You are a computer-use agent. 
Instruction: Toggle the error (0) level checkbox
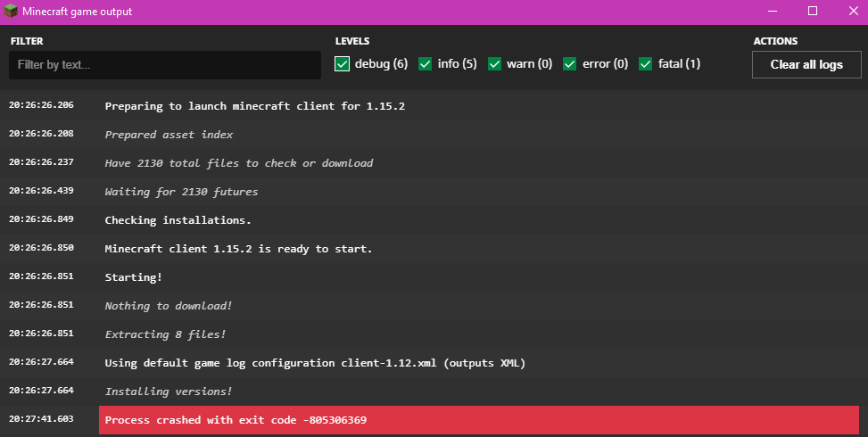(570, 64)
